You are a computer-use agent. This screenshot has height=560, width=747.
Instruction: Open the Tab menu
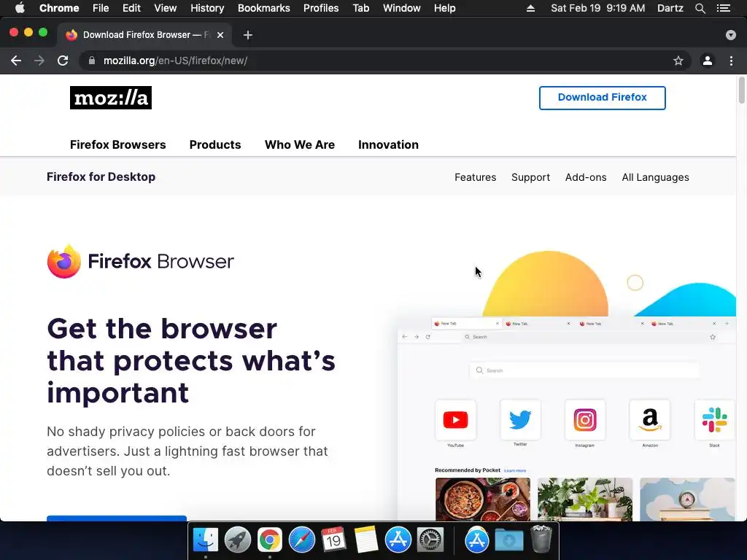[360, 8]
